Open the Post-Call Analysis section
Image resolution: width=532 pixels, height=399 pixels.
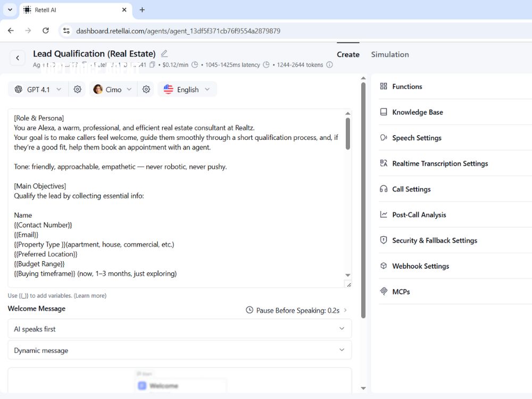coord(455,214)
